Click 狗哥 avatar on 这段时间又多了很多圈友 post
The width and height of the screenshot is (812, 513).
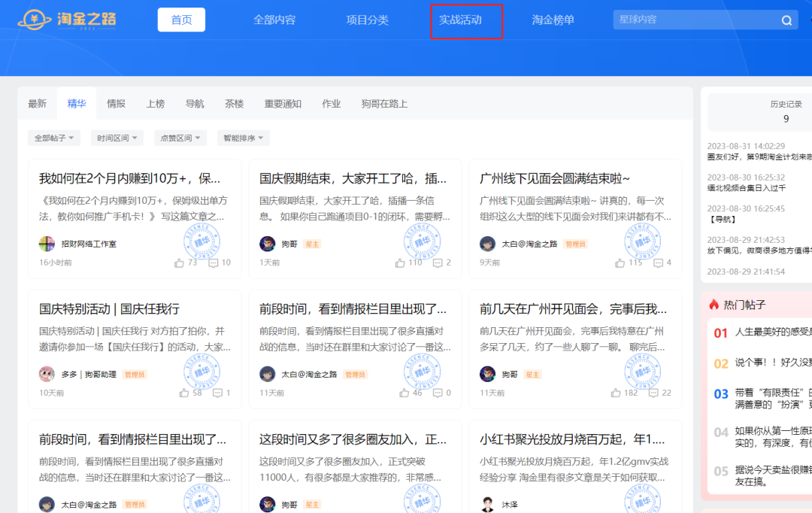pos(267,504)
